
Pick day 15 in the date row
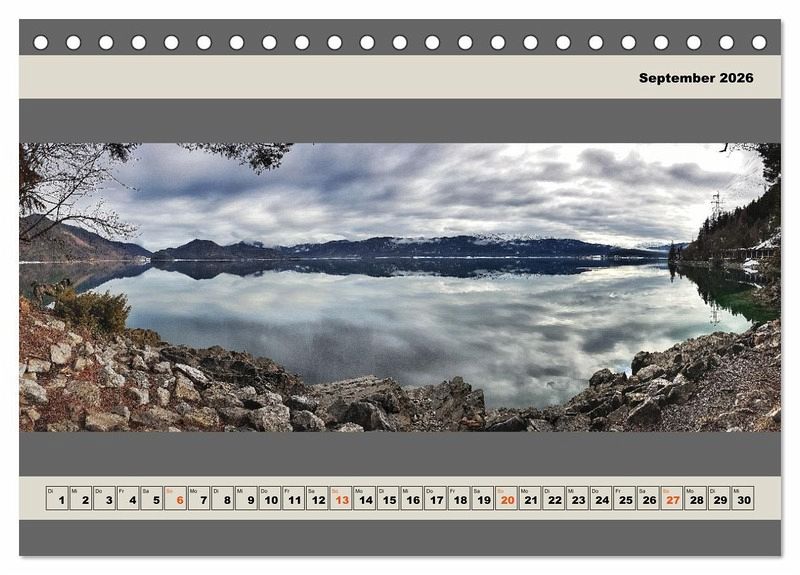pos(388,498)
